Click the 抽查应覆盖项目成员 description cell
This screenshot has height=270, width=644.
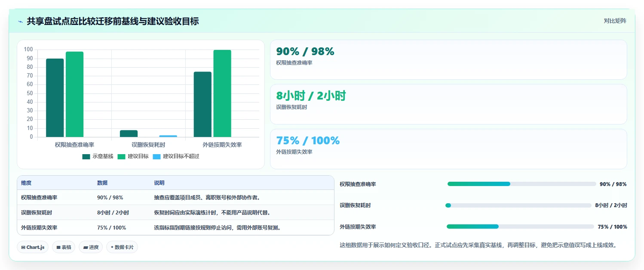pyautogui.click(x=242, y=198)
